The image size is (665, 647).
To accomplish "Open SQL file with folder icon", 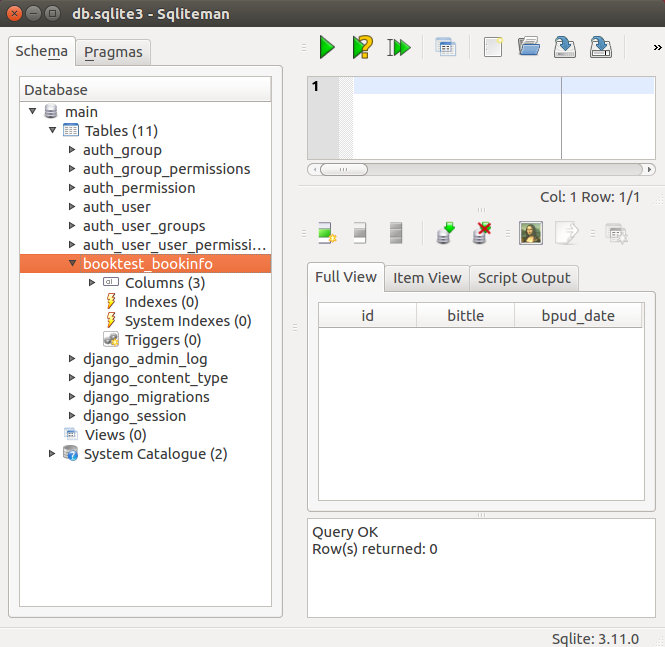I will (529, 47).
